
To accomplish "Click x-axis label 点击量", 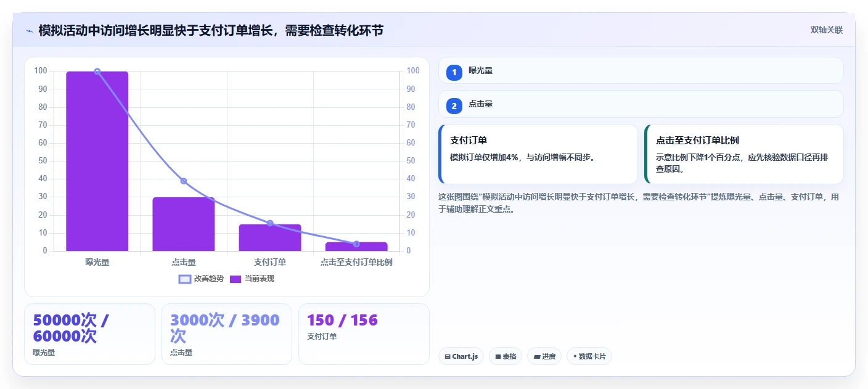I will pyautogui.click(x=184, y=262).
